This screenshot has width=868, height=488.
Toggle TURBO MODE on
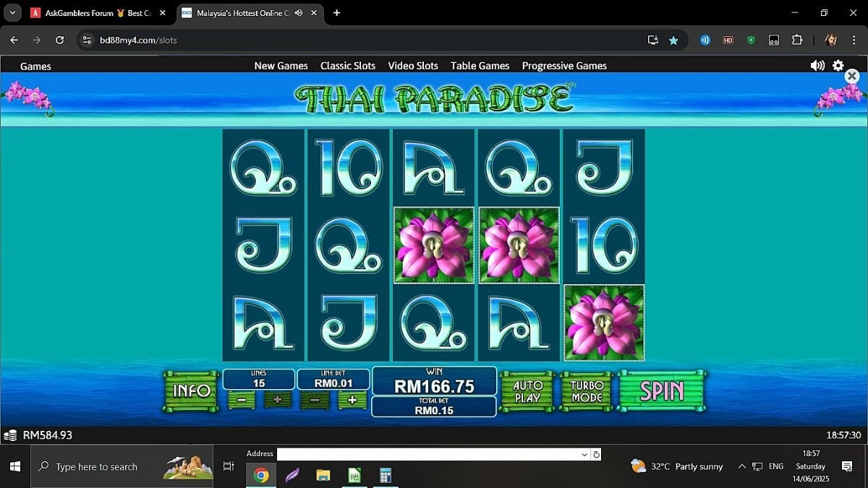(x=587, y=391)
